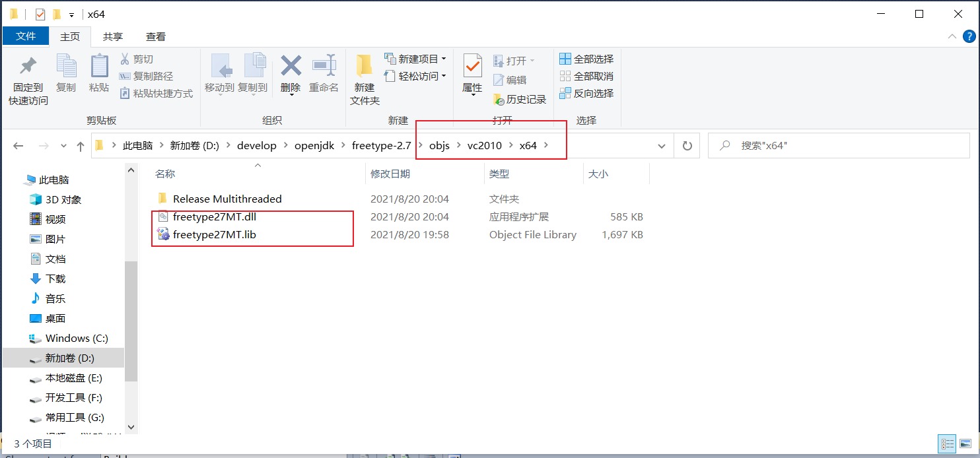Screen dimensions: 980x458
Task: Switch to details view in status bar
Action: pyautogui.click(x=947, y=443)
